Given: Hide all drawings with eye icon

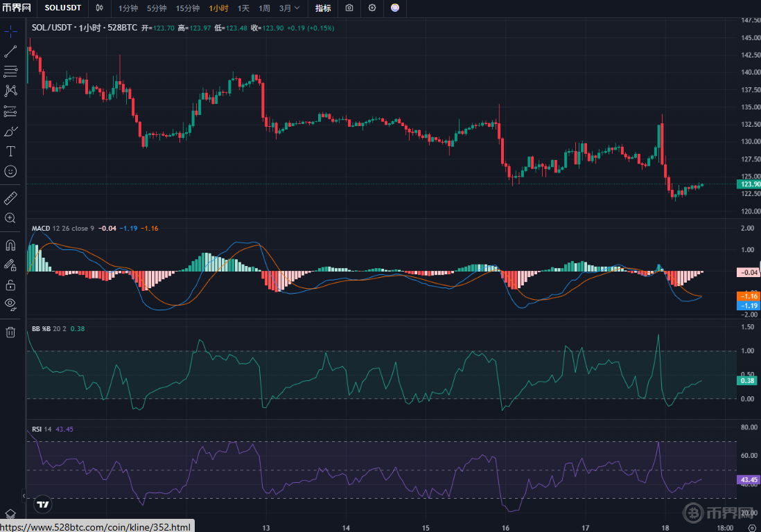Looking at the screenshot, I should coord(10,303).
